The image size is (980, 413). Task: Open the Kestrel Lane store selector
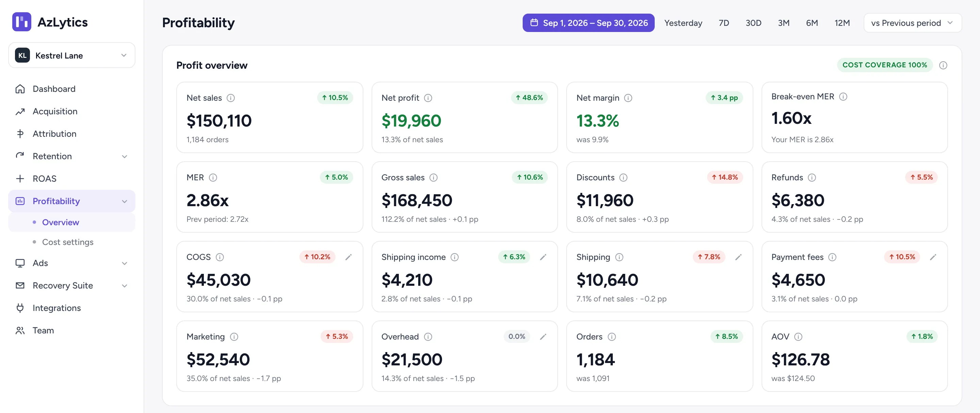pyautogui.click(x=71, y=55)
